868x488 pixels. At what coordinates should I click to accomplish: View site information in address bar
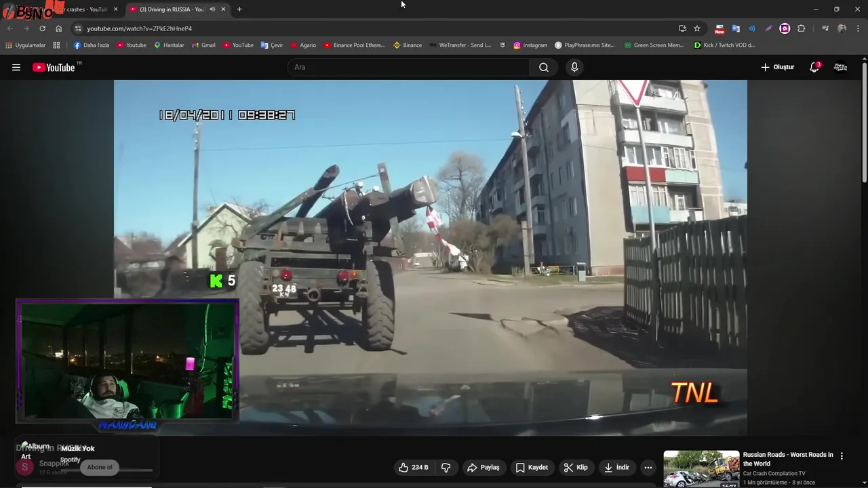78,28
